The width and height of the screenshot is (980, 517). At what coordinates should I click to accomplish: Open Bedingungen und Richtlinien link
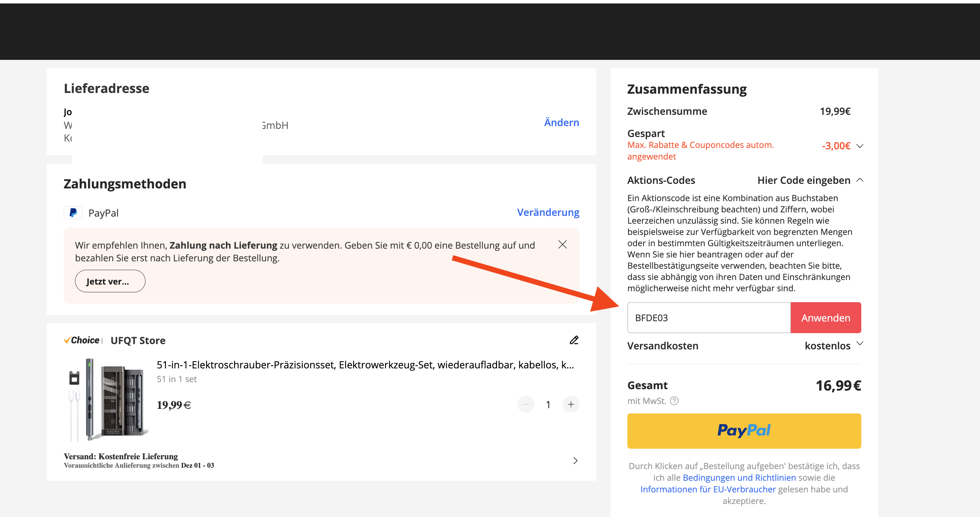(739, 478)
